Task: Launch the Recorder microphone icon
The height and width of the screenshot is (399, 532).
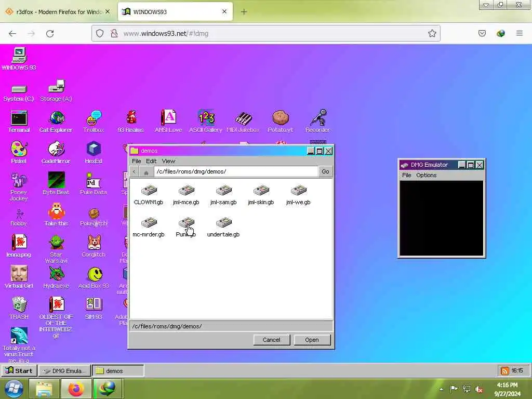Action: pos(317,122)
